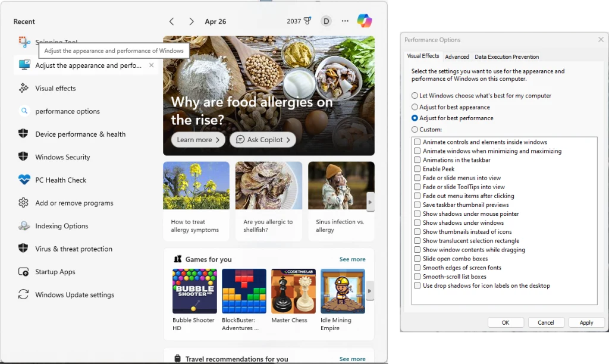Select Let Windows choose what's best radio
This screenshot has width=609, height=364.
click(415, 96)
